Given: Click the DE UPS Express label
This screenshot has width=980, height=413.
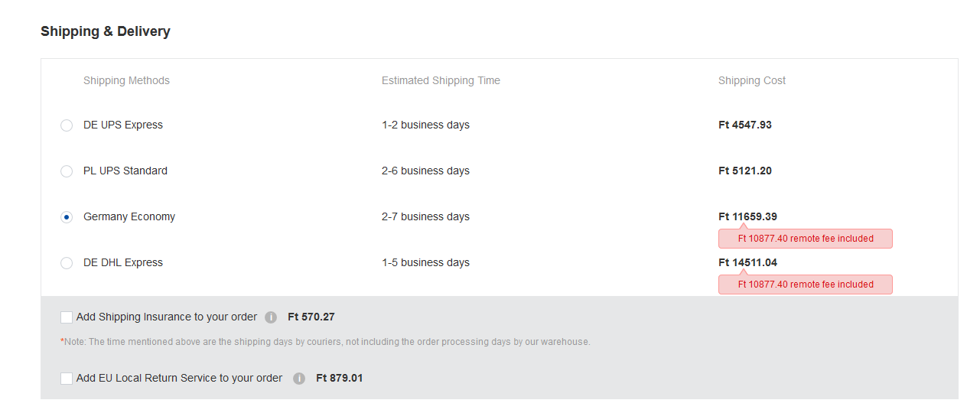Looking at the screenshot, I should click(x=123, y=125).
